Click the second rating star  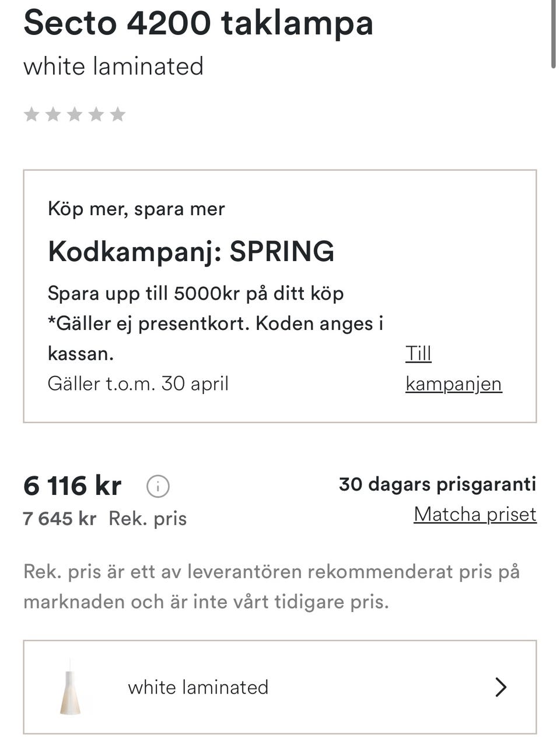coord(53,114)
